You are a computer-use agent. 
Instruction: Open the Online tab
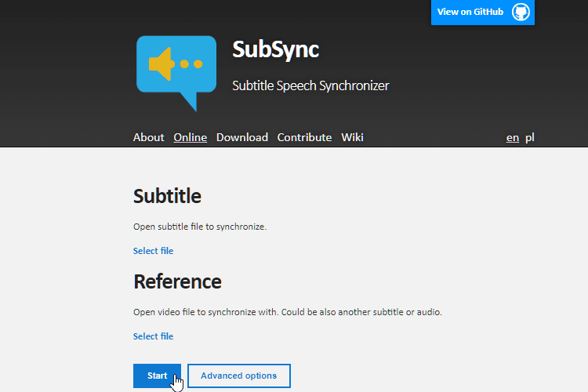[191, 137]
